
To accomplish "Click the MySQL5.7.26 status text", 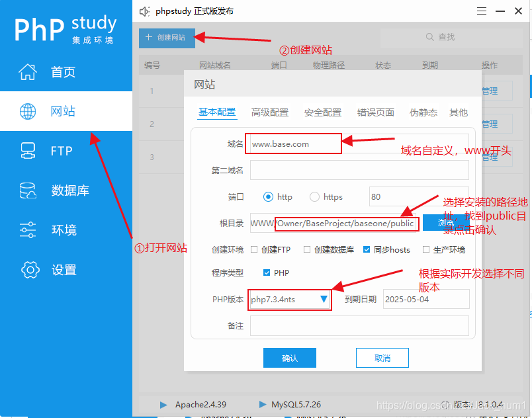I will pos(296,404).
